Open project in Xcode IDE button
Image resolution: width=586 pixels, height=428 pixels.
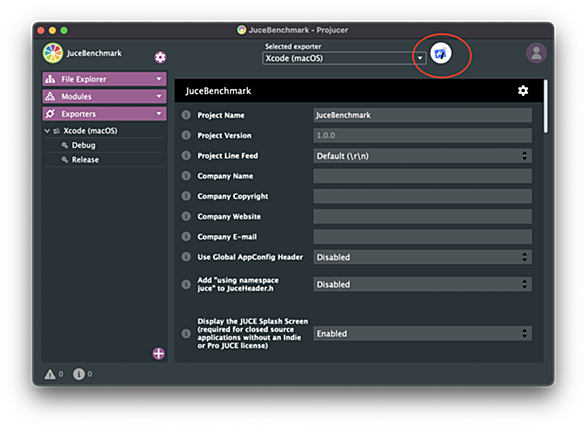tap(441, 53)
